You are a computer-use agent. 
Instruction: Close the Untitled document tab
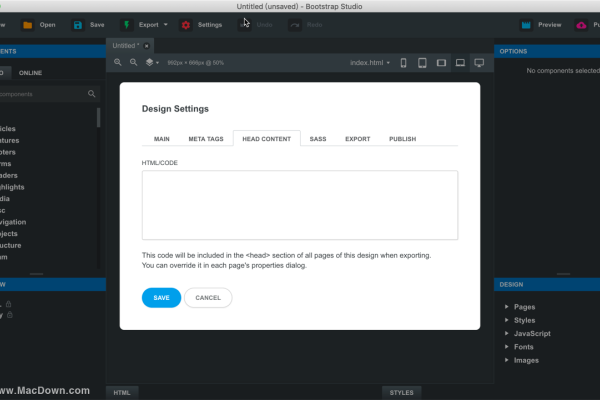click(x=147, y=46)
